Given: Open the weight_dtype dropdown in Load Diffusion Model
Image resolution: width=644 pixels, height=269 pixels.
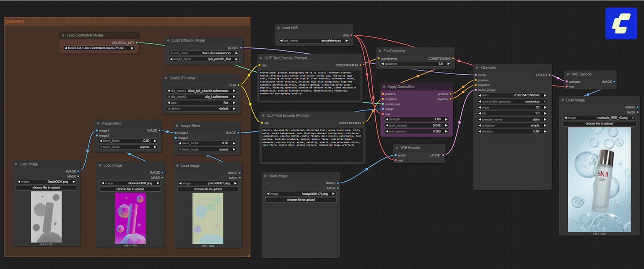Looking at the screenshot, I should click(x=203, y=59).
